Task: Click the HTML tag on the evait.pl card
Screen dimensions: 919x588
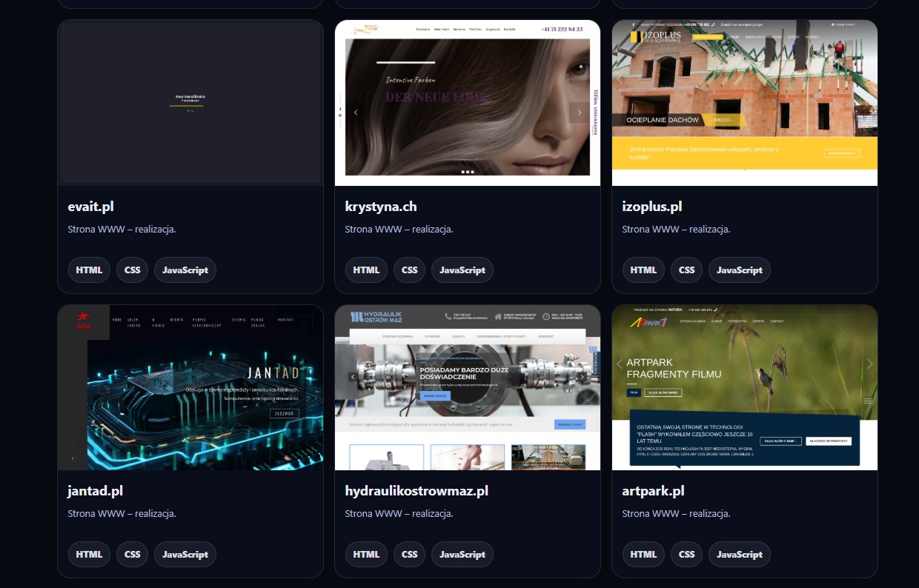Action: [x=89, y=270]
